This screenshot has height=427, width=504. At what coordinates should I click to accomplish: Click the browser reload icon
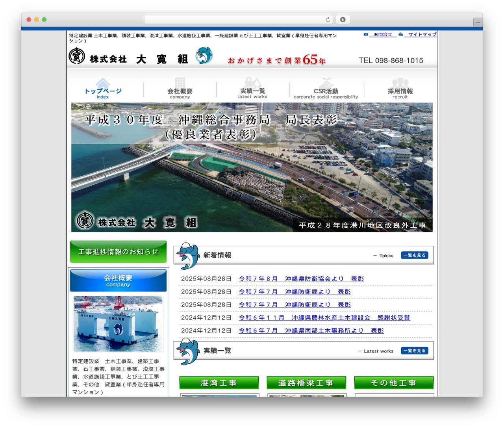coord(328,19)
